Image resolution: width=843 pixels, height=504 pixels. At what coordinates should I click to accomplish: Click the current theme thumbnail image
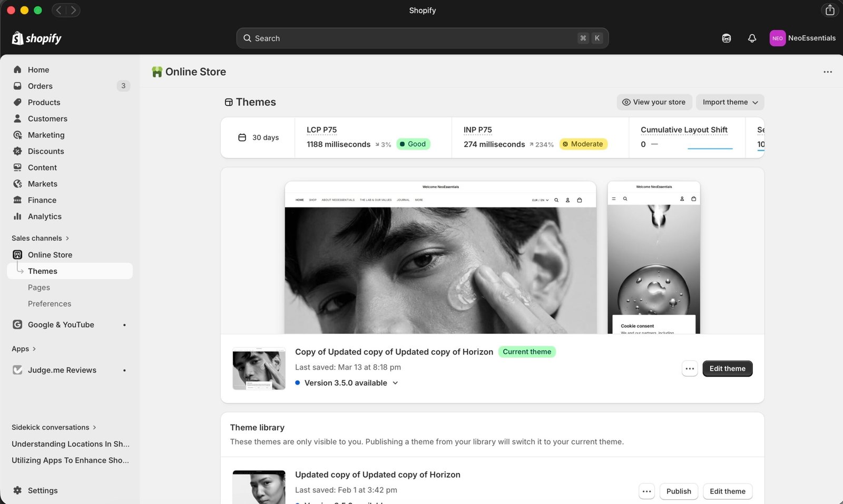click(x=259, y=369)
